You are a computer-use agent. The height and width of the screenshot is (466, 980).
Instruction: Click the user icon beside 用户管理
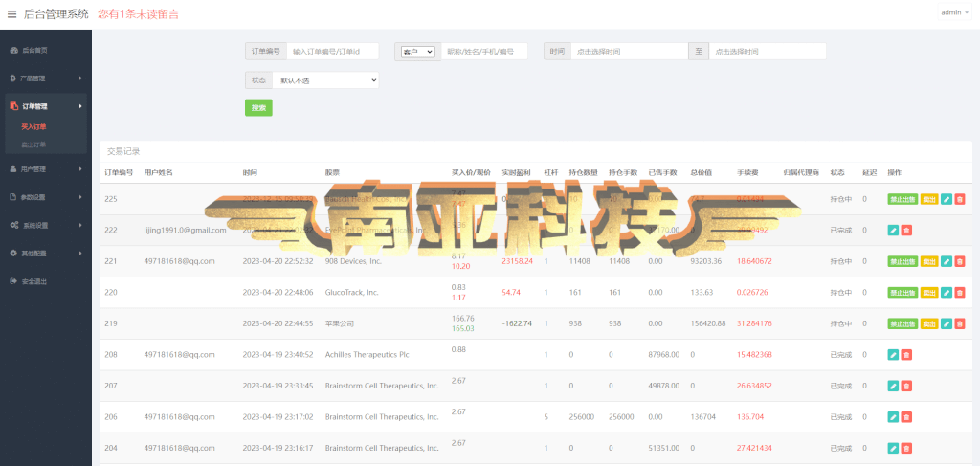[13, 168]
